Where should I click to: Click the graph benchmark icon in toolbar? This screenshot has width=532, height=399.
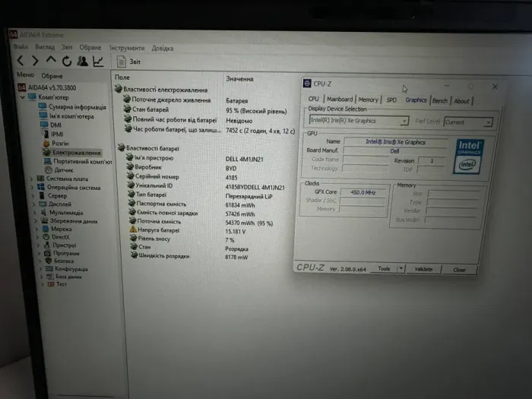pyautogui.click(x=98, y=62)
